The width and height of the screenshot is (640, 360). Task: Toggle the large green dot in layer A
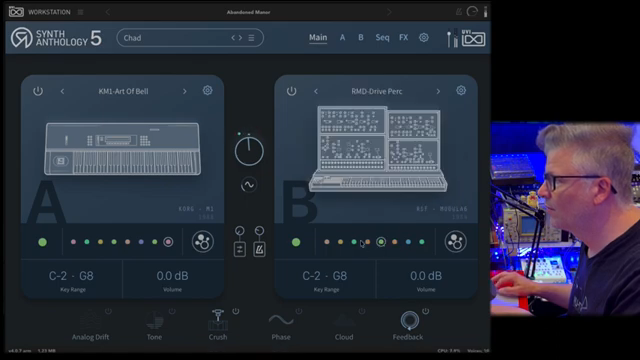(x=42, y=242)
